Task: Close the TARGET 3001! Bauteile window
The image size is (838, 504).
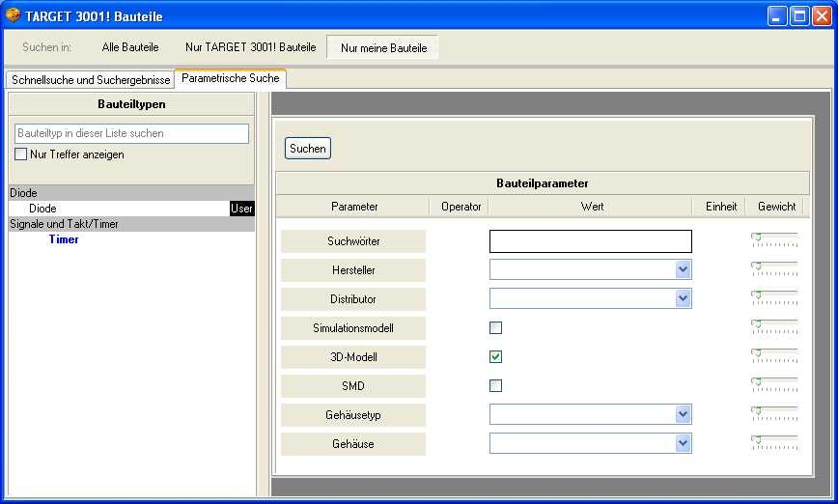Action: 820,16
